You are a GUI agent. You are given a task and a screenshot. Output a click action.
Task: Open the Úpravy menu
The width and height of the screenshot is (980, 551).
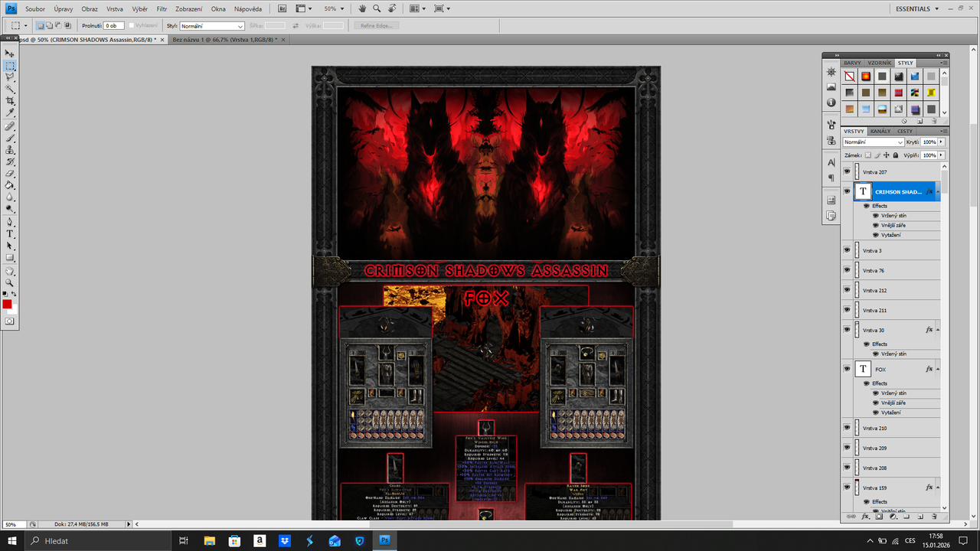click(x=64, y=8)
